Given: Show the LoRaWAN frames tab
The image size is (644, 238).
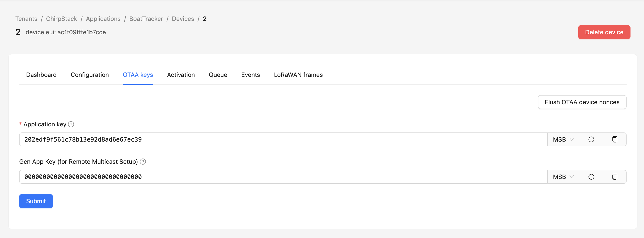Looking at the screenshot, I should (298, 75).
